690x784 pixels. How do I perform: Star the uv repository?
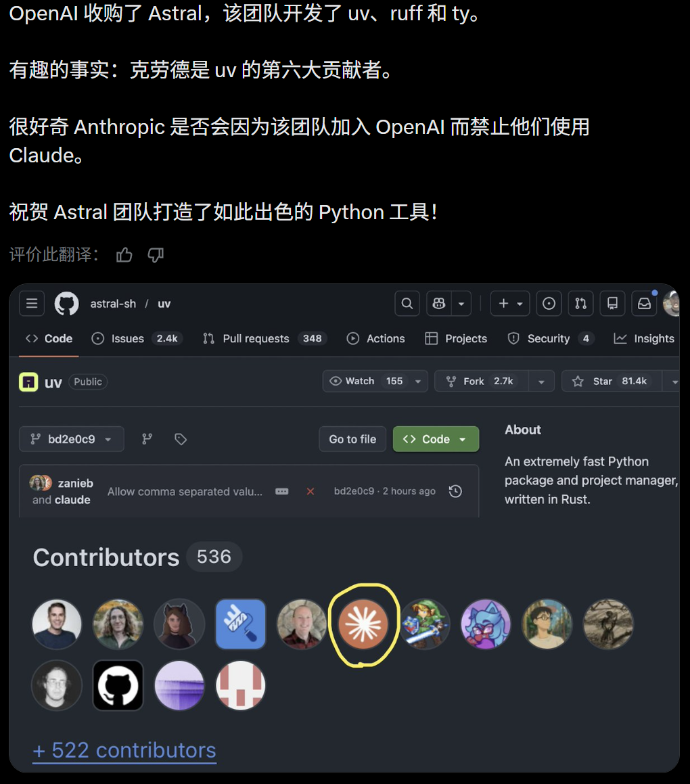pyautogui.click(x=612, y=381)
